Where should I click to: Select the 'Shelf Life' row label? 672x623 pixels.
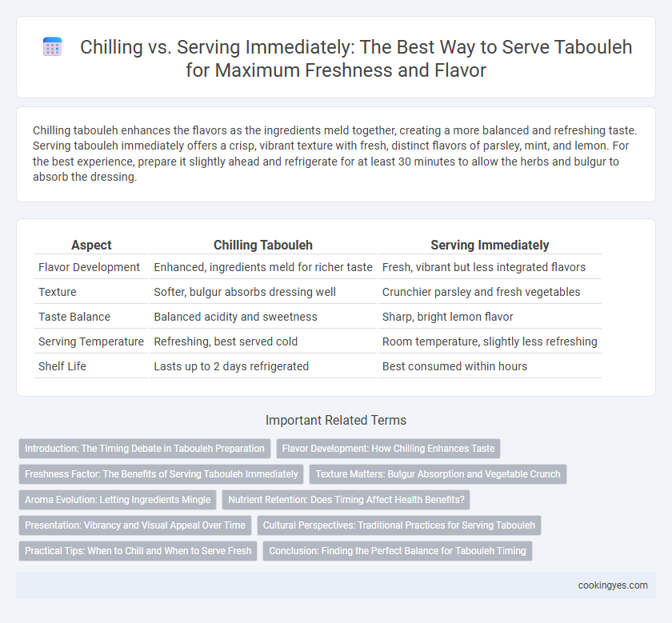pos(62,366)
